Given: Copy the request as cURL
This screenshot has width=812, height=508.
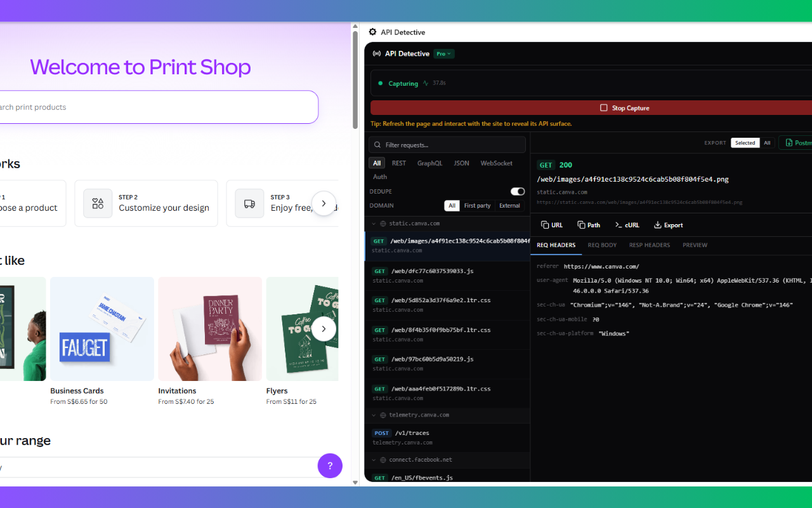Looking at the screenshot, I should [x=627, y=225].
